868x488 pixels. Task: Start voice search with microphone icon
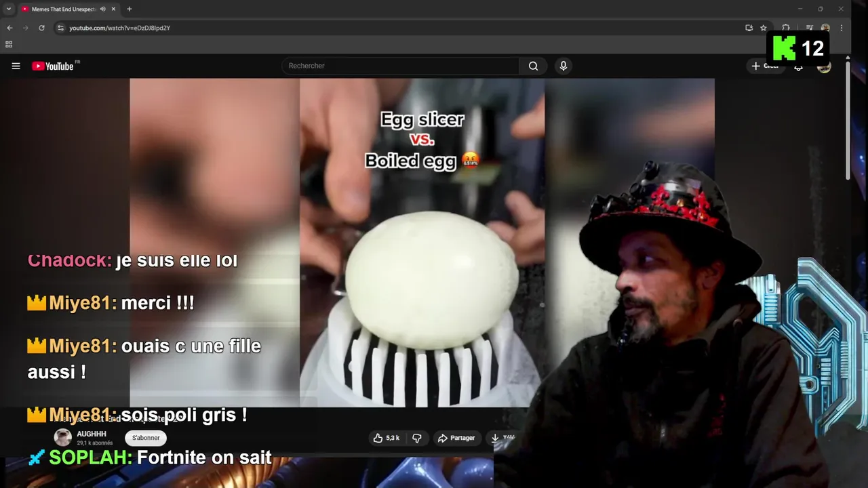point(563,66)
